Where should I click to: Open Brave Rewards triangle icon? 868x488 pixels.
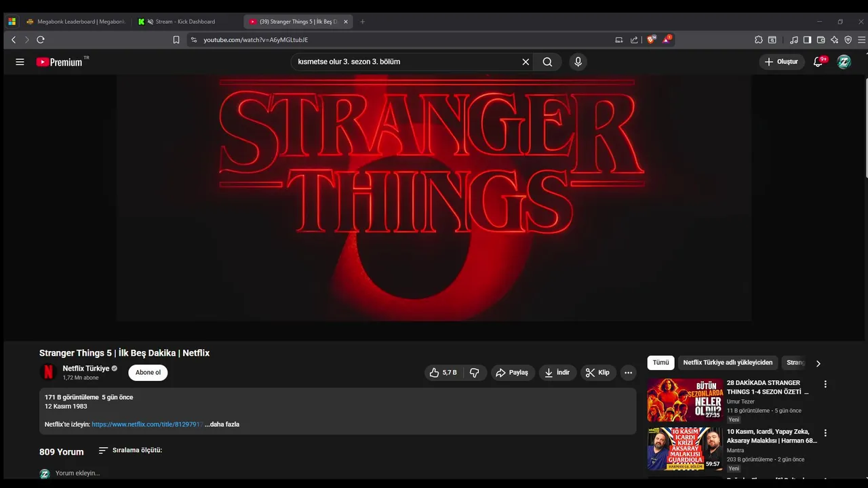pyautogui.click(x=667, y=39)
